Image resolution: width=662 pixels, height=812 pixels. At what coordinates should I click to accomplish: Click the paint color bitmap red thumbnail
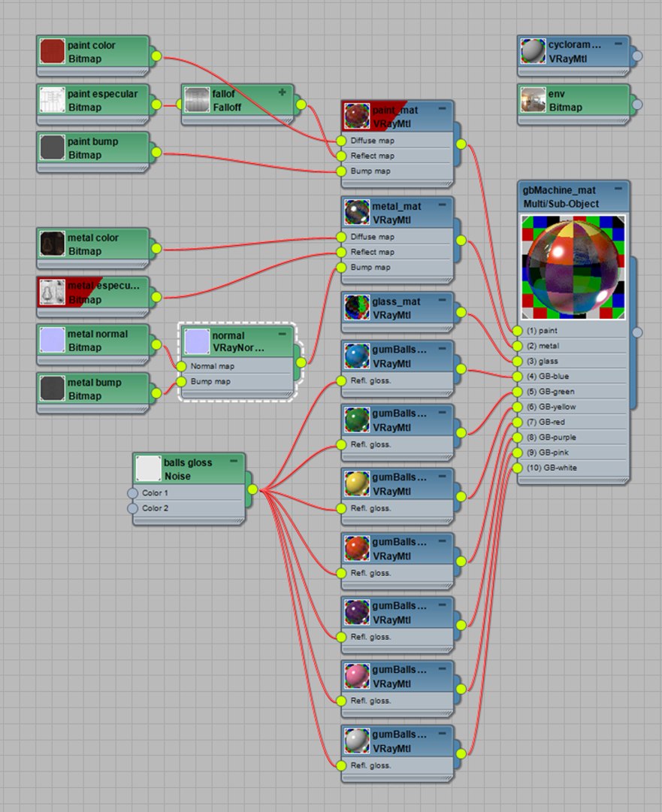pyautogui.click(x=53, y=52)
